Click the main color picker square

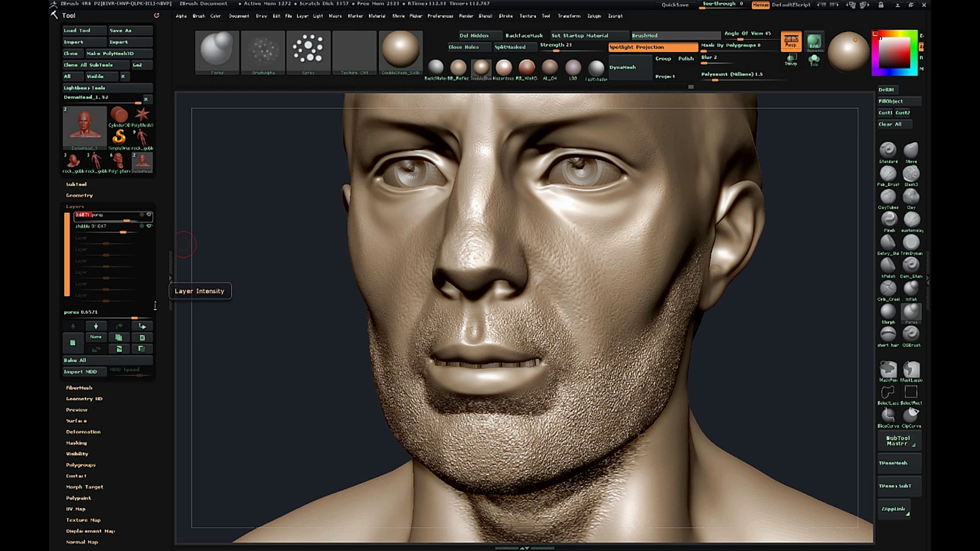click(x=894, y=52)
